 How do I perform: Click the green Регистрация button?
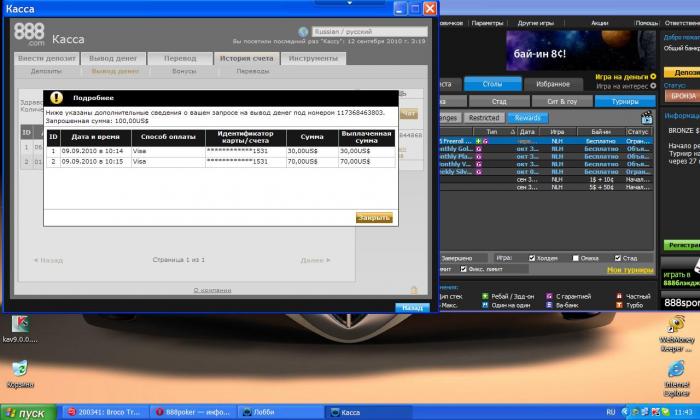click(x=682, y=245)
